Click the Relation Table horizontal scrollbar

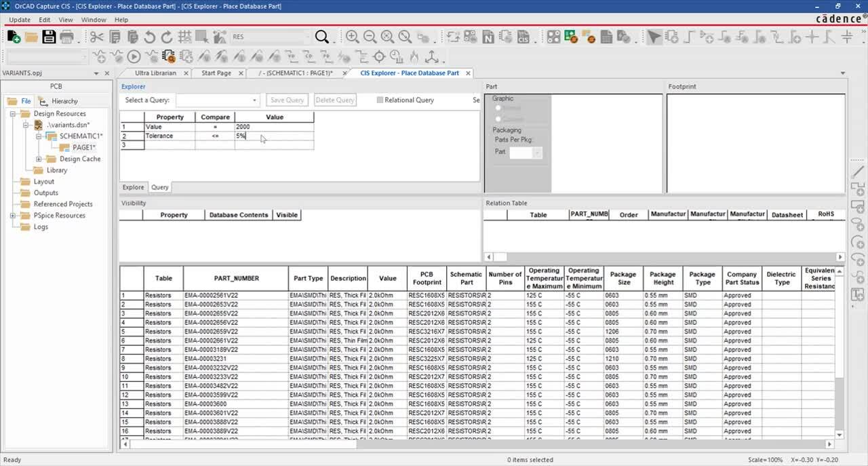point(664,257)
